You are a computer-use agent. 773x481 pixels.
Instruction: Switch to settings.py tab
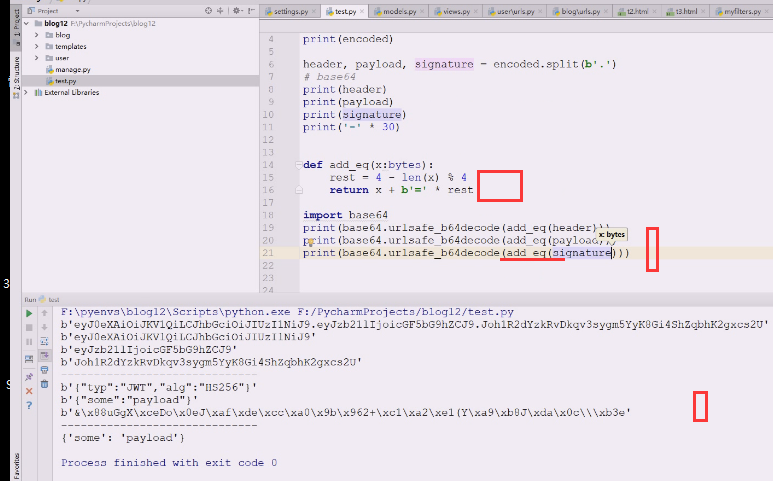(x=290, y=11)
